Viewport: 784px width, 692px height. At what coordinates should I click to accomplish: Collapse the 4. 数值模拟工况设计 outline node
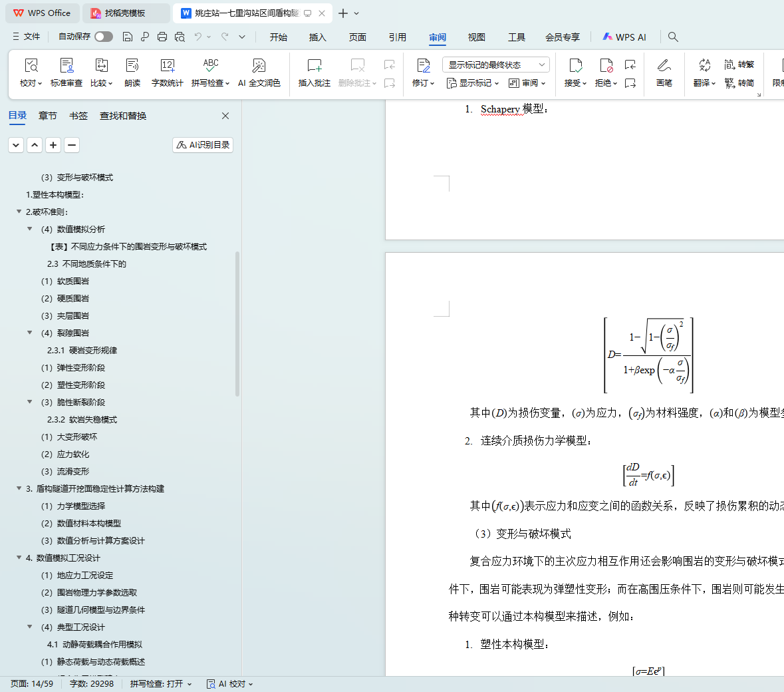[19, 558]
